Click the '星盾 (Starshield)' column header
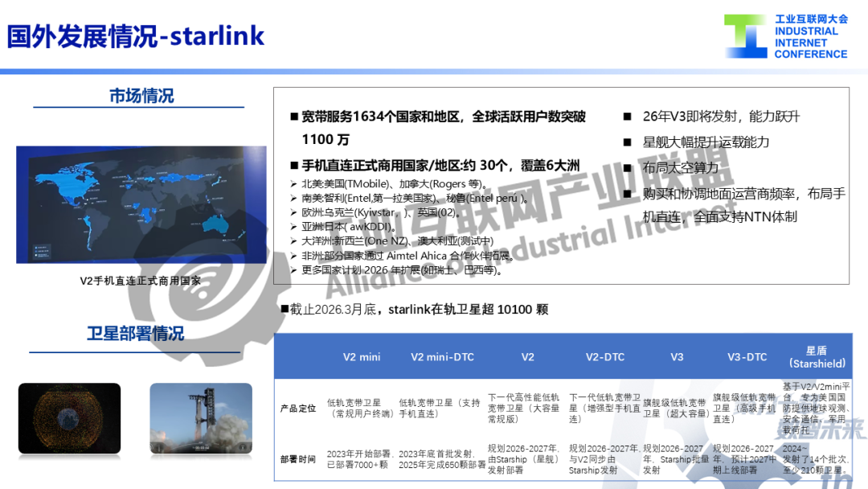This screenshot has width=868, height=489. coord(817,357)
